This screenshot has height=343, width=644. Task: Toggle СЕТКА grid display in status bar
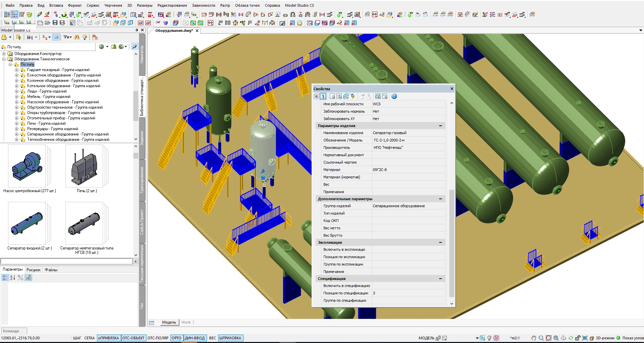point(89,338)
